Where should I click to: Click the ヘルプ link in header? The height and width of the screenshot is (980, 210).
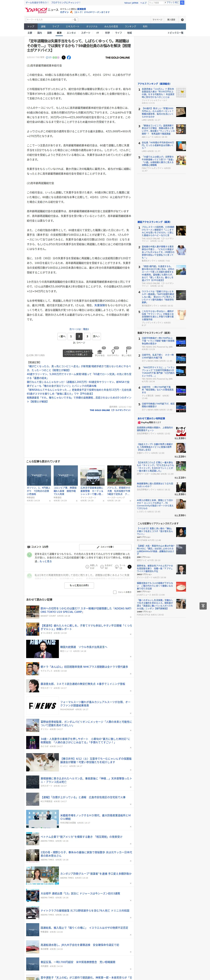(143, 3)
